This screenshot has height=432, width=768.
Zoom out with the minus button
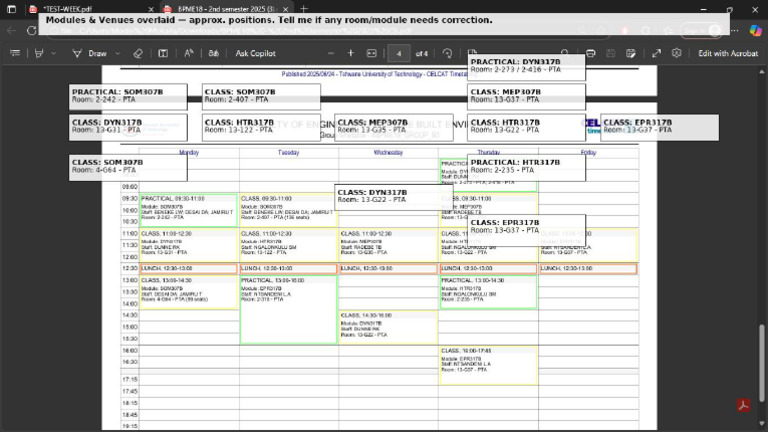click(x=331, y=53)
